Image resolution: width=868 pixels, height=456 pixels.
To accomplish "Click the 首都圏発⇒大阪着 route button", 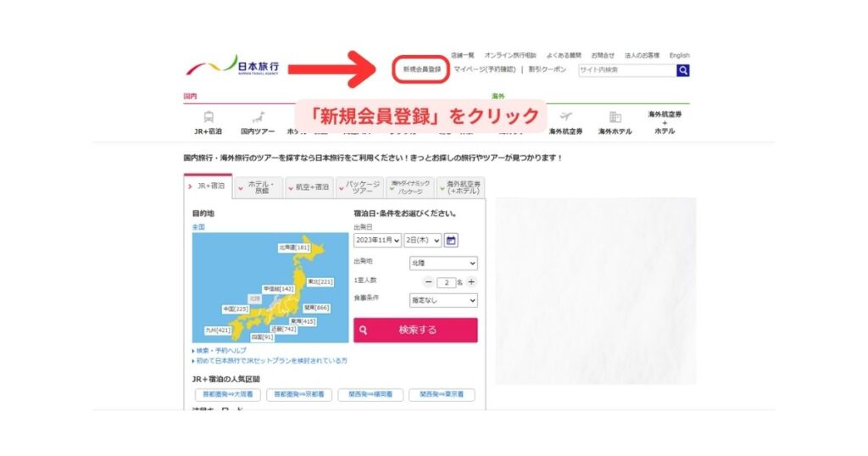I will [227, 395].
